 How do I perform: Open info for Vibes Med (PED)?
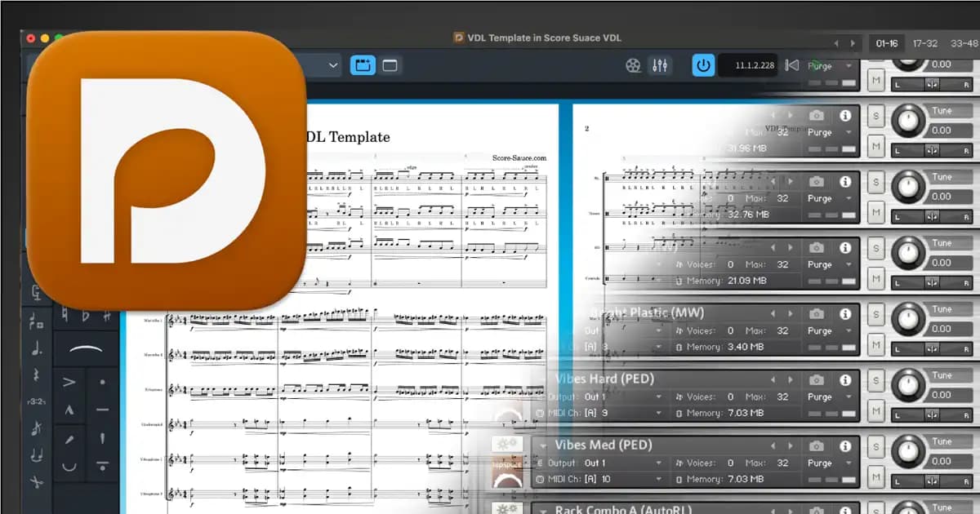[845, 445]
